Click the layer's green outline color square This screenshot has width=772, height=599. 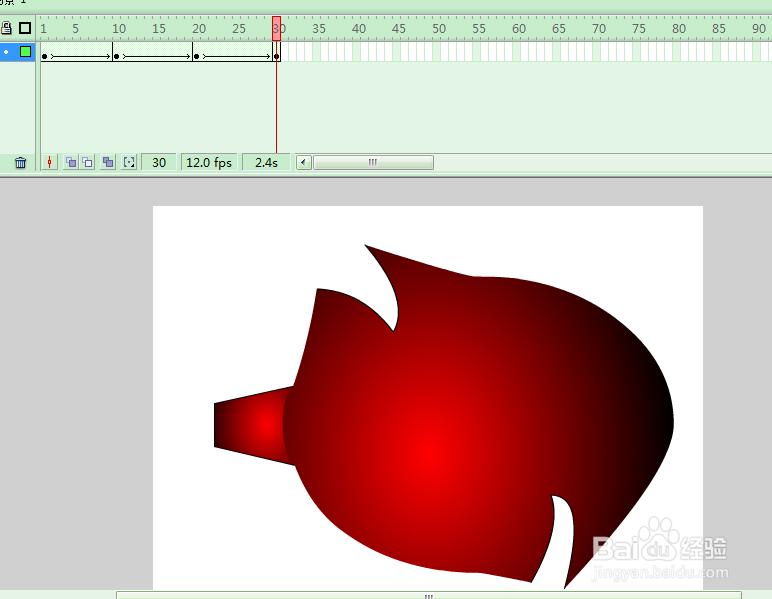pyautogui.click(x=25, y=52)
